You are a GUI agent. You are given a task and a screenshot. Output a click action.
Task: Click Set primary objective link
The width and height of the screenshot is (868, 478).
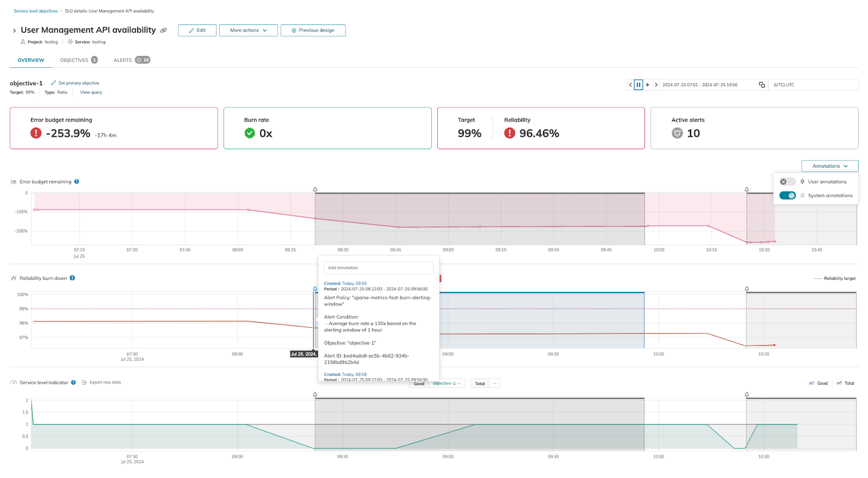point(79,83)
